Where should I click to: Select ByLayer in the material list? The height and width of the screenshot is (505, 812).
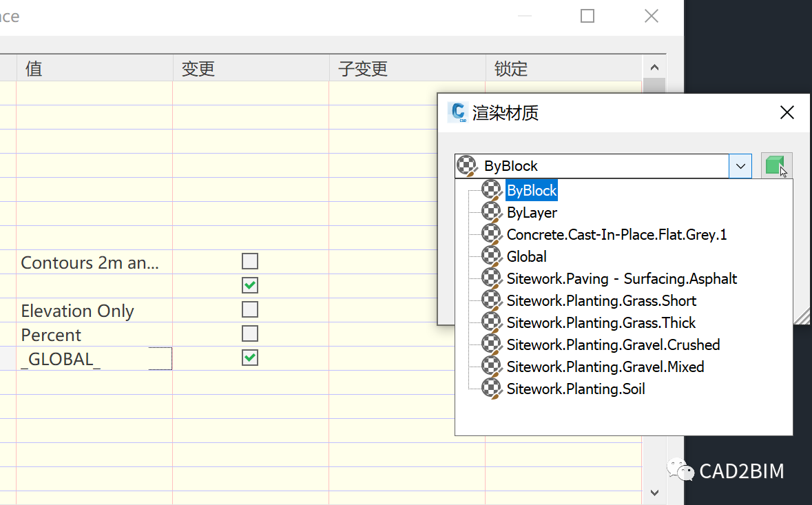532,212
